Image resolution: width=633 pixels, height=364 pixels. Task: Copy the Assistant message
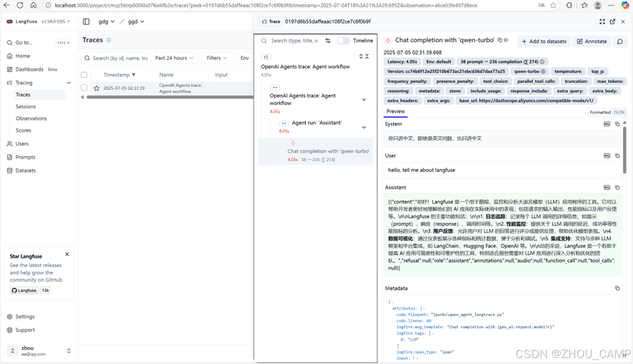(x=617, y=187)
